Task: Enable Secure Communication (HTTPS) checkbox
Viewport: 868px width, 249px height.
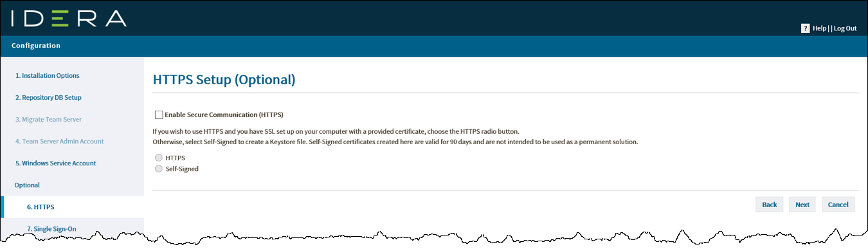Action: [159, 115]
